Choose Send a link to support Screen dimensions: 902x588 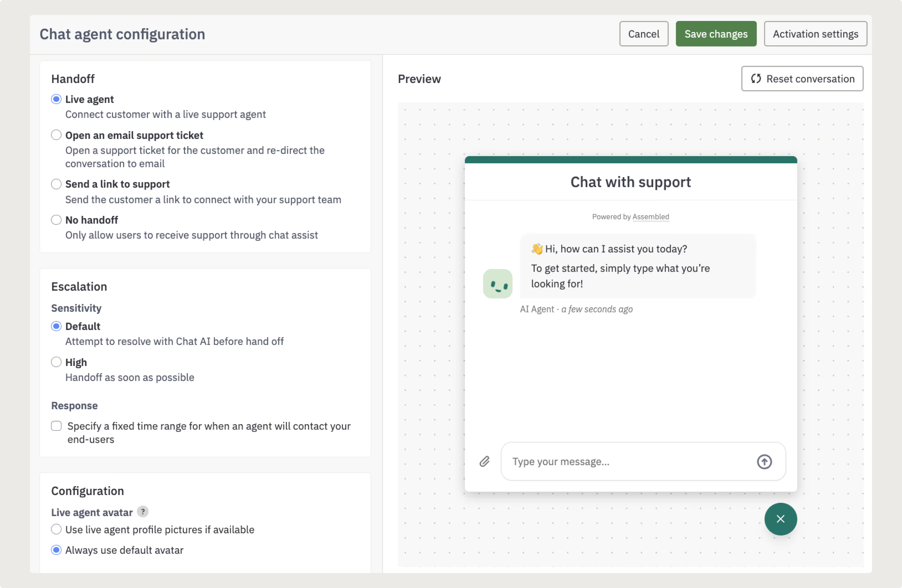pyautogui.click(x=56, y=184)
